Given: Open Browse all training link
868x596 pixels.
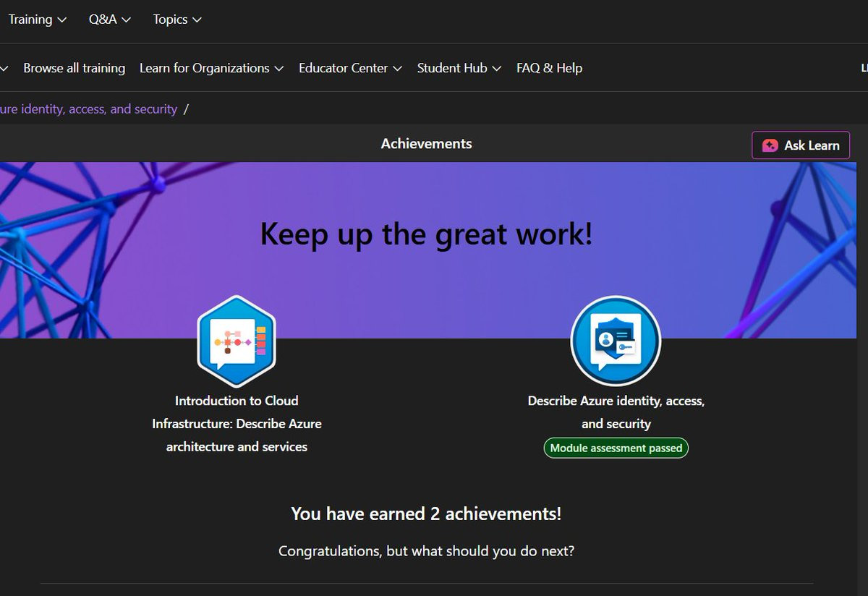Looking at the screenshot, I should 74,68.
